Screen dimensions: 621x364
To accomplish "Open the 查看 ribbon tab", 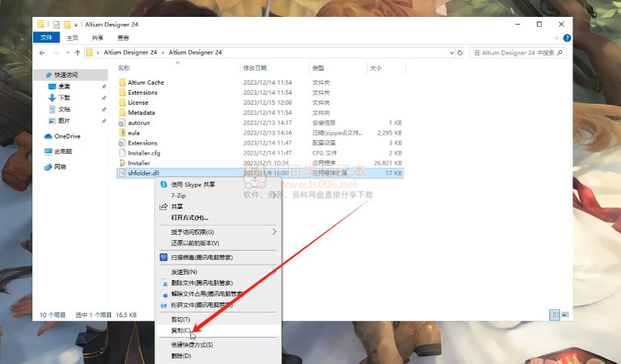I will tap(123, 38).
